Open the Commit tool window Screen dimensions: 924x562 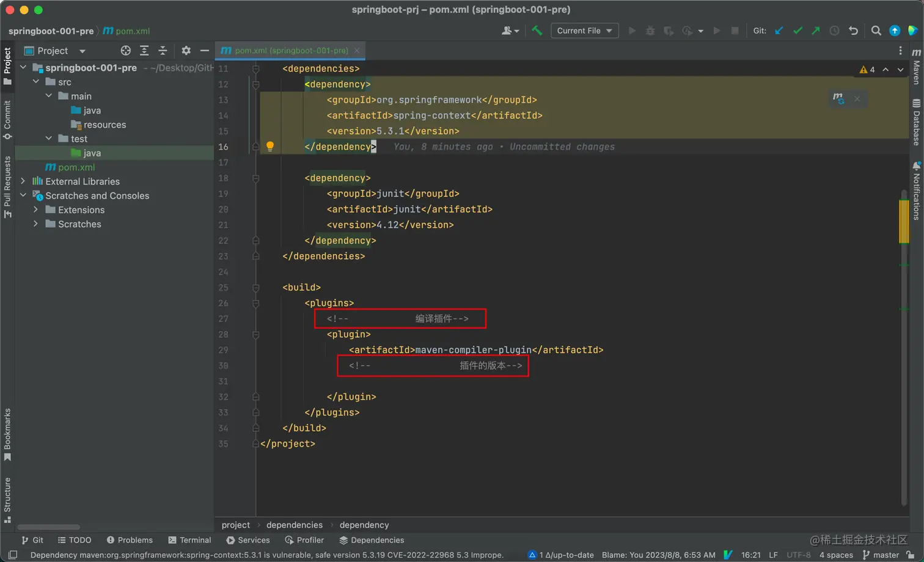(x=7, y=120)
